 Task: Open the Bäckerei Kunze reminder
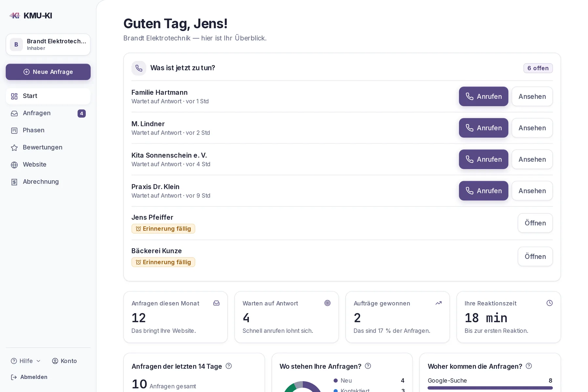[x=535, y=256]
